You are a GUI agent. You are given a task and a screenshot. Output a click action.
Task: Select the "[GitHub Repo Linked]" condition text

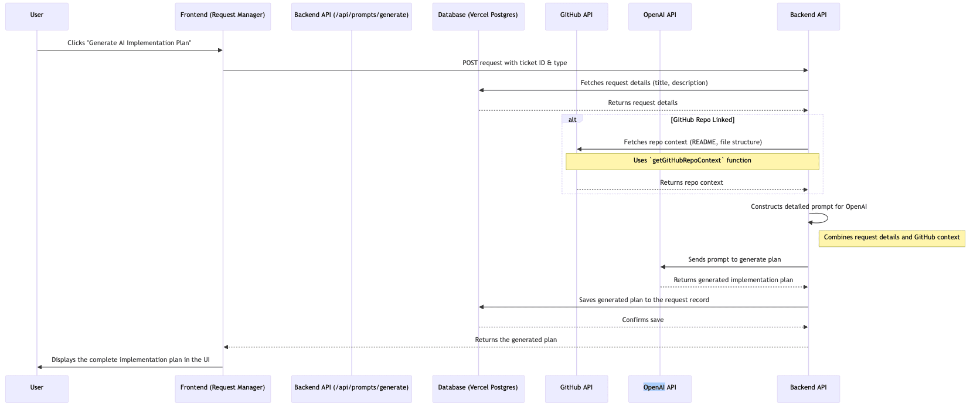click(702, 120)
